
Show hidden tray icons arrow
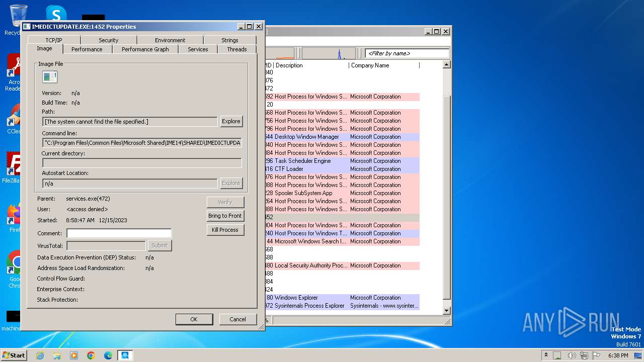click(546, 355)
